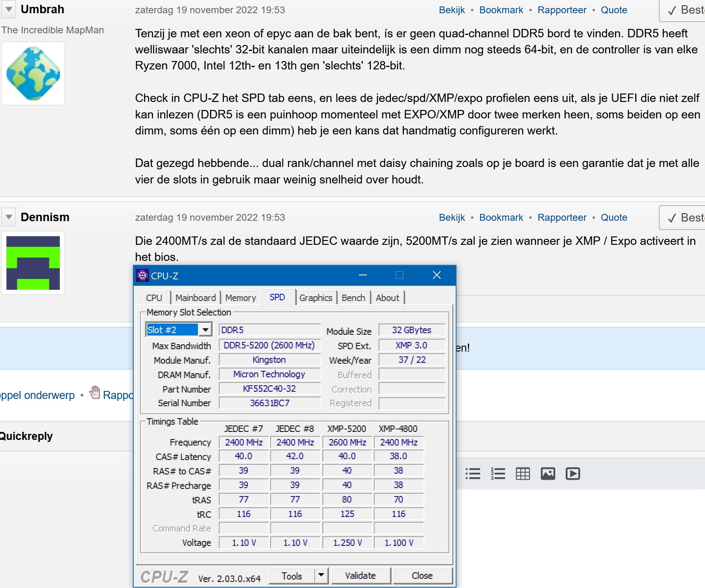The height and width of the screenshot is (588, 705).
Task: Switch to the Memory tab
Action: tap(241, 298)
